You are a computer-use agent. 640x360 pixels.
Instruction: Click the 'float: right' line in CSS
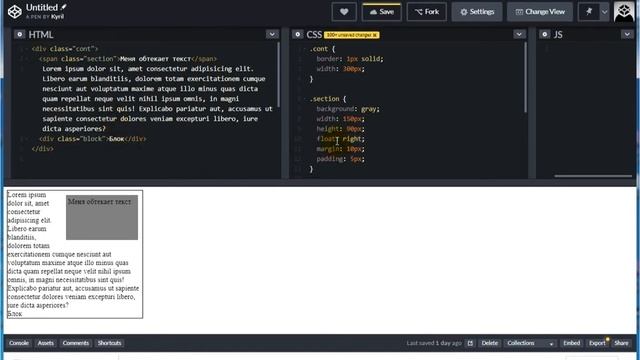(x=340, y=139)
